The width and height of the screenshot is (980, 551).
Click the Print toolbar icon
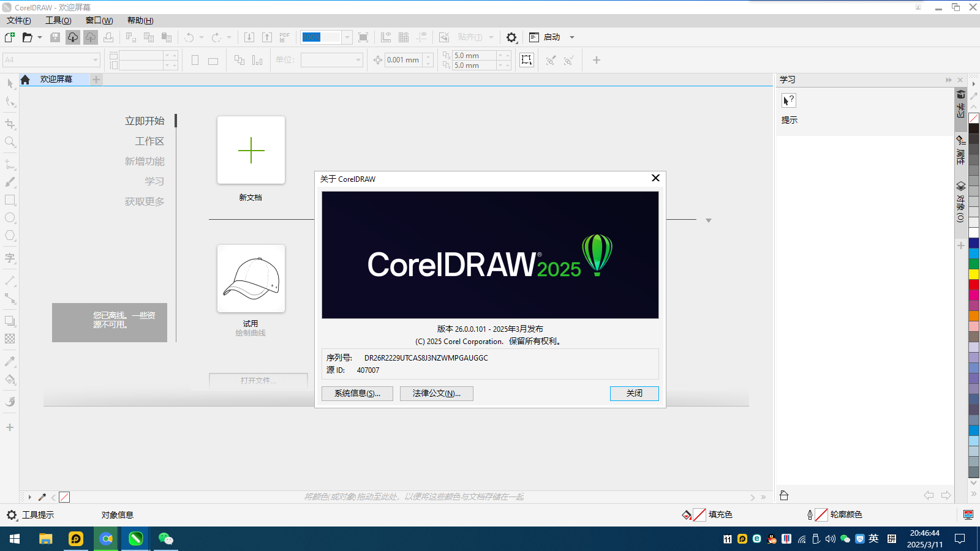tap(108, 37)
